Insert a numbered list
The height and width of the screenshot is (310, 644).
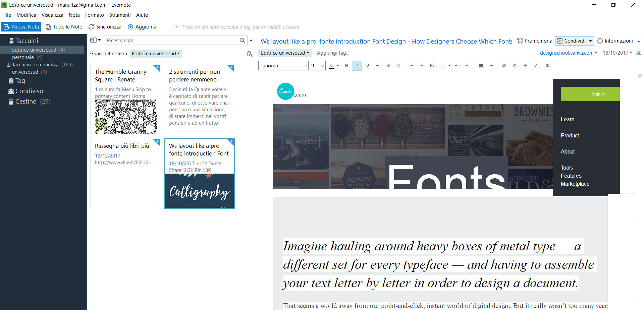pos(422,66)
